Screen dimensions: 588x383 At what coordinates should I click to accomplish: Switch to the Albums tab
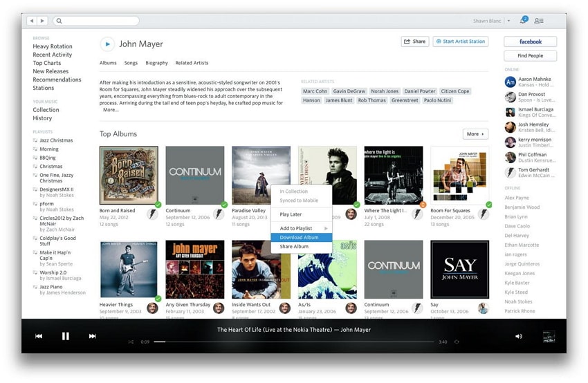click(108, 63)
